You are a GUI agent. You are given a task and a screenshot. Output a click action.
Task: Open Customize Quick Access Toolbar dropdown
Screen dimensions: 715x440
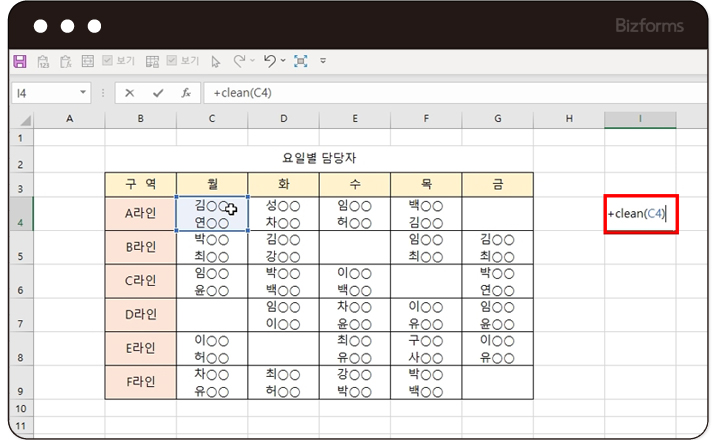(x=323, y=61)
